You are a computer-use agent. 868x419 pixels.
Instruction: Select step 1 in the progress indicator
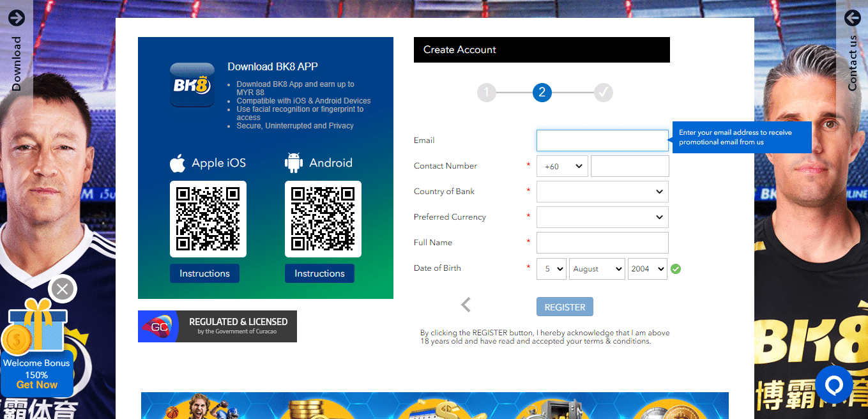click(x=486, y=93)
